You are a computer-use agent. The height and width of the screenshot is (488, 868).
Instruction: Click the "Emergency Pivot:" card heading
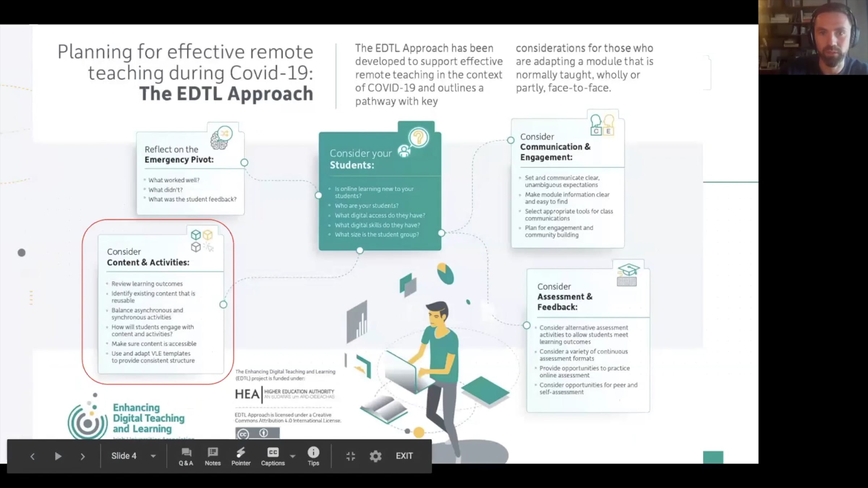pyautogui.click(x=179, y=160)
